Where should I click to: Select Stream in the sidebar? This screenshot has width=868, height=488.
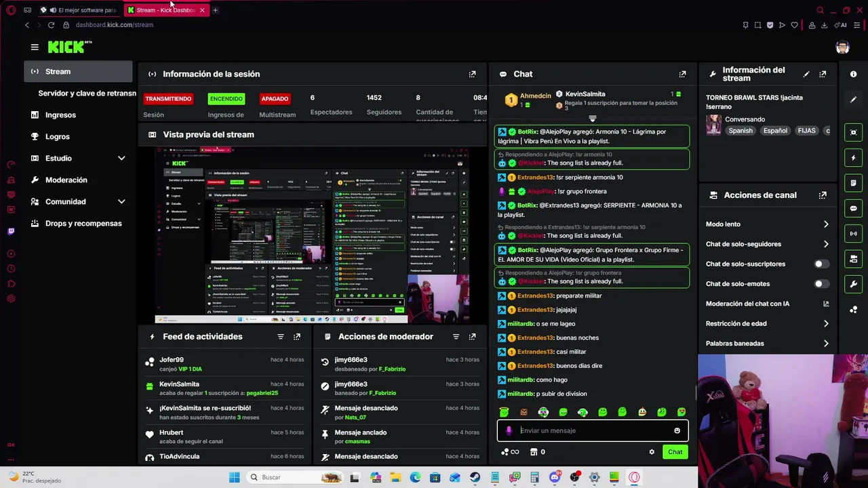point(79,71)
